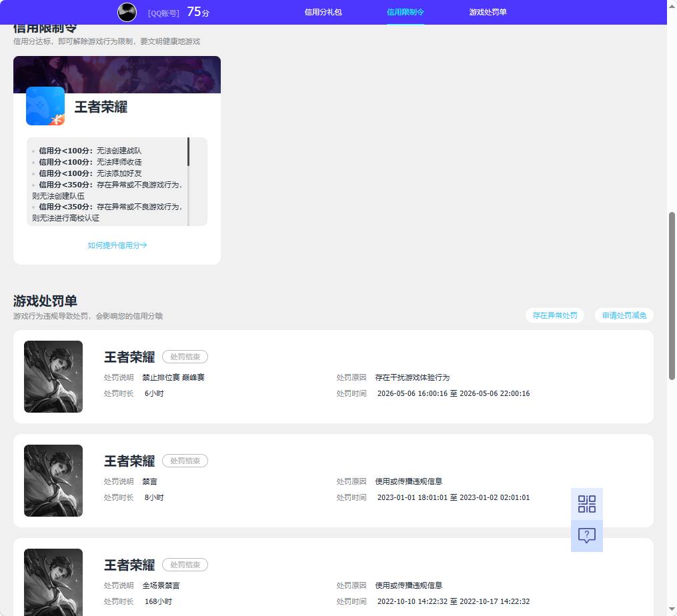Click text 全场景禁言
This screenshot has height=616, width=677.
pyautogui.click(x=161, y=585)
